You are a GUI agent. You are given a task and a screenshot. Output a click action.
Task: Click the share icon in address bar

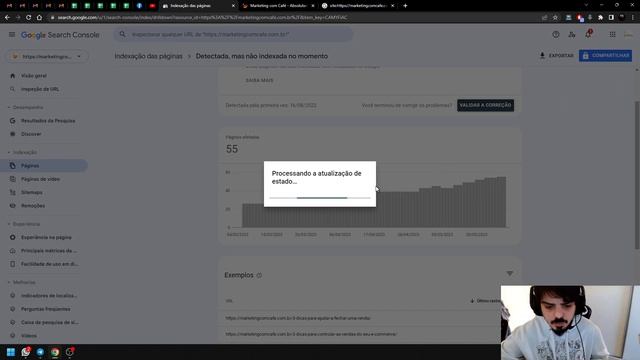coord(544,18)
